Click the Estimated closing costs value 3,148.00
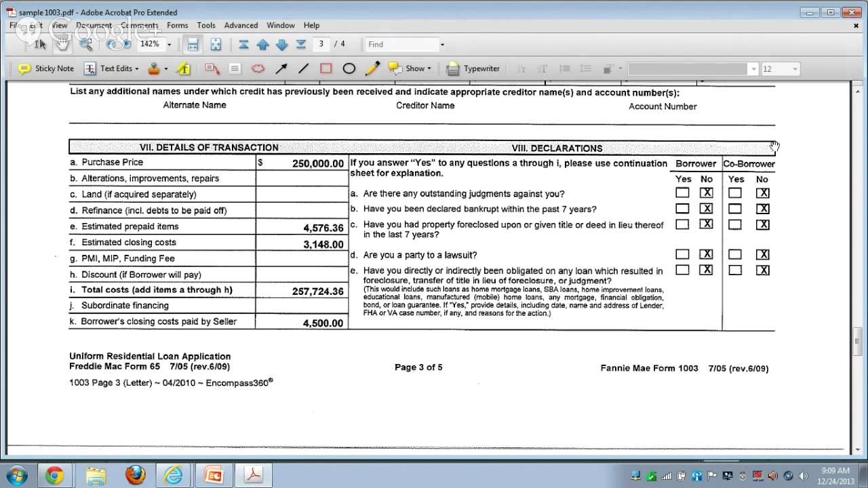The height and width of the screenshot is (488, 868). click(x=323, y=245)
